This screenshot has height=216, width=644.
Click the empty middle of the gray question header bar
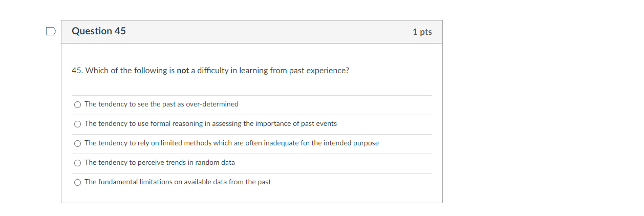point(266,32)
